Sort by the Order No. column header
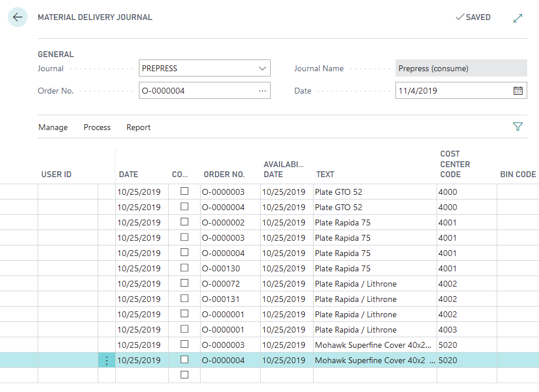The height and width of the screenshot is (392, 539). (x=224, y=174)
